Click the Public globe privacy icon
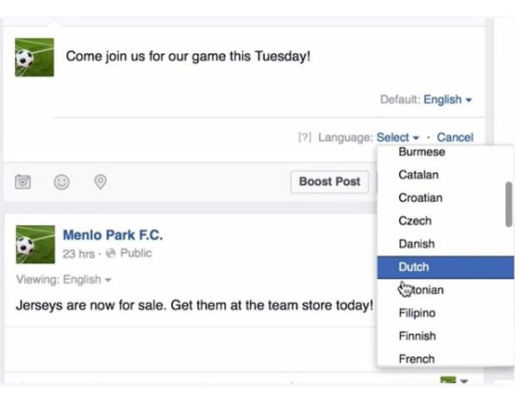The image size is (532, 399). tap(111, 254)
